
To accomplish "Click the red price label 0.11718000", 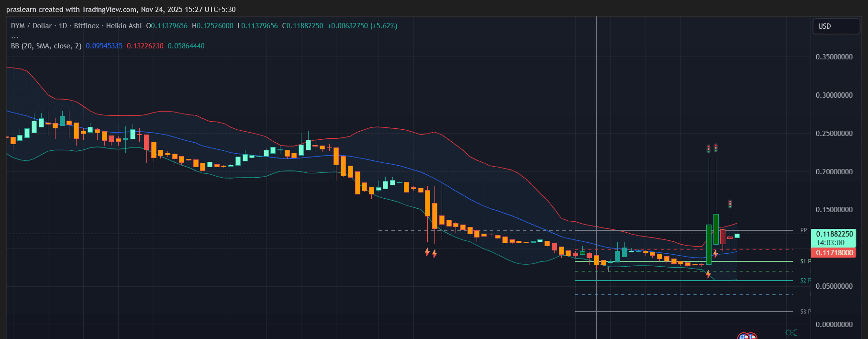I will (x=835, y=253).
